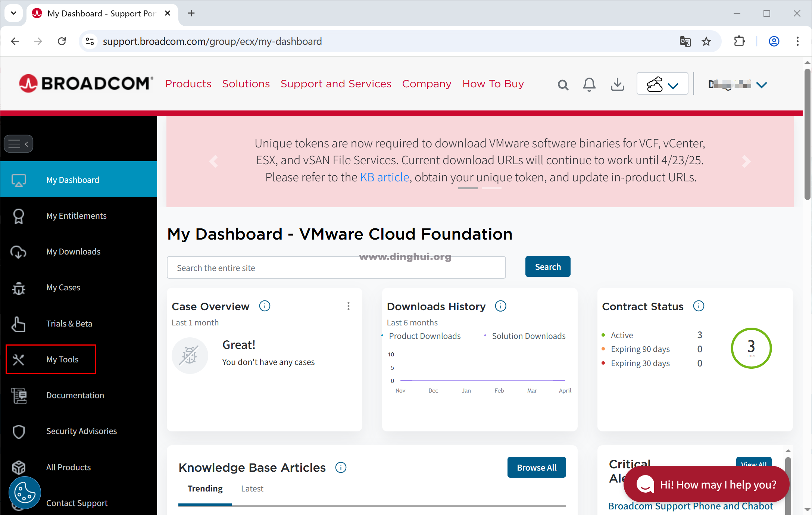Click the address bar URL
The width and height of the screenshot is (812, 515).
click(212, 41)
